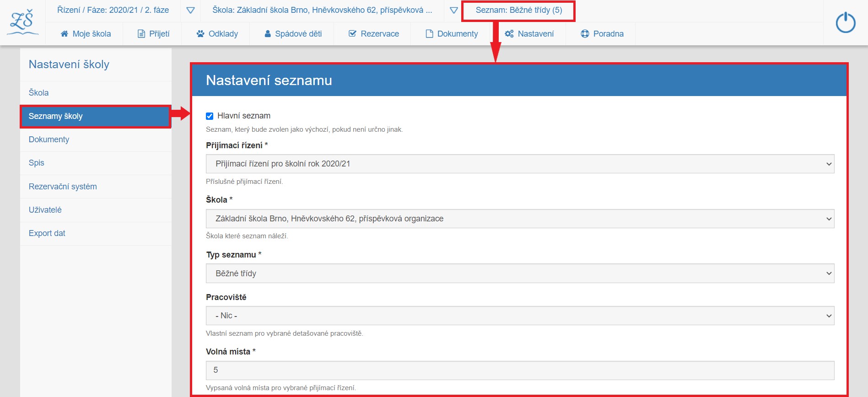Click the Hlavní seznam label text
868x397 pixels.
tap(244, 116)
